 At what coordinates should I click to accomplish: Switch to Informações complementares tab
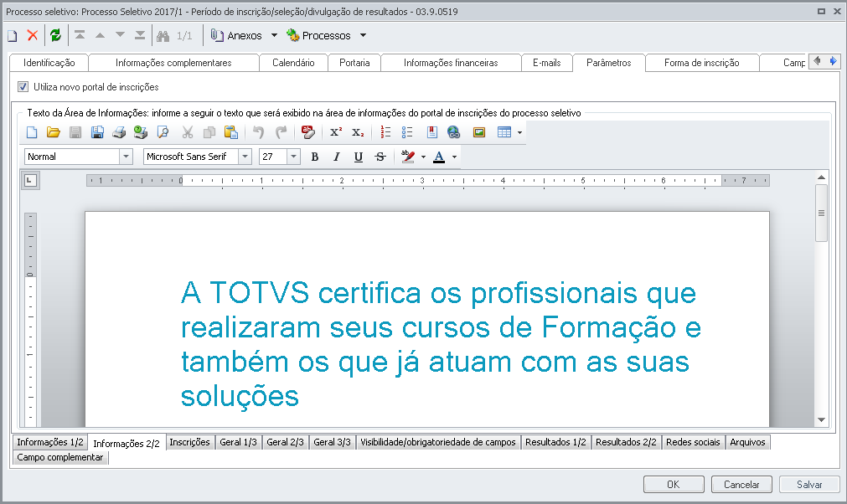[173, 63]
